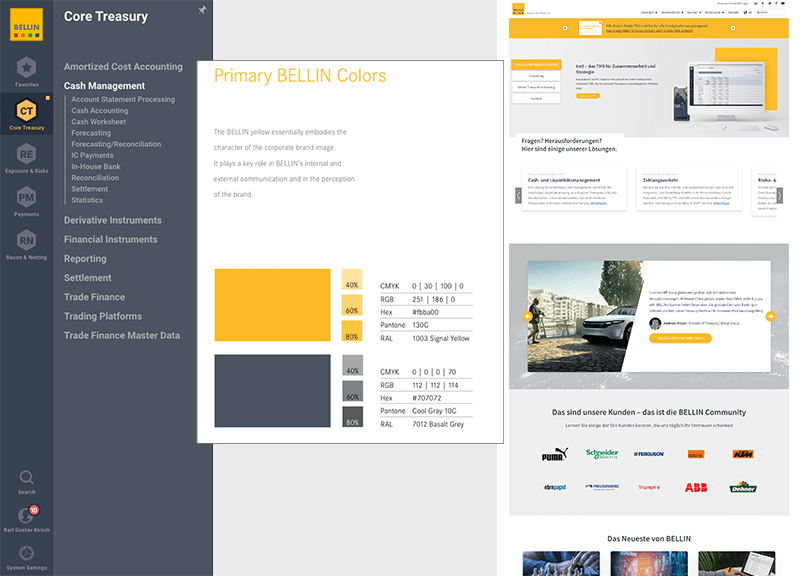Open the Payments PM icon
The height and width of the screenshot is (576, 800).
[26, 198]
